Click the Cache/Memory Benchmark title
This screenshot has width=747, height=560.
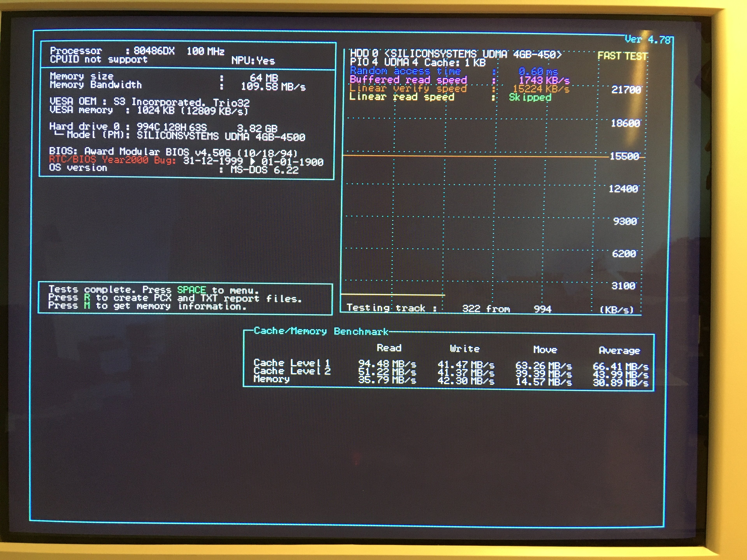click(x=321, y=331)
